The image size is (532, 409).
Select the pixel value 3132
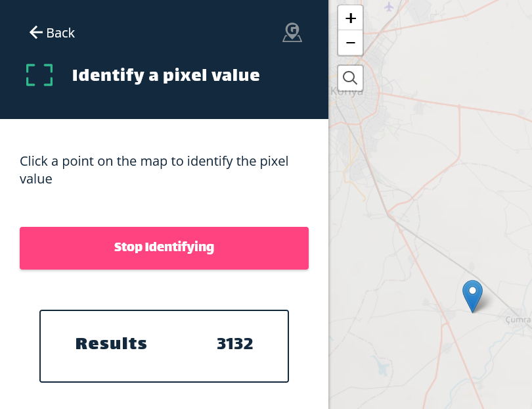(x=235, y=343)
